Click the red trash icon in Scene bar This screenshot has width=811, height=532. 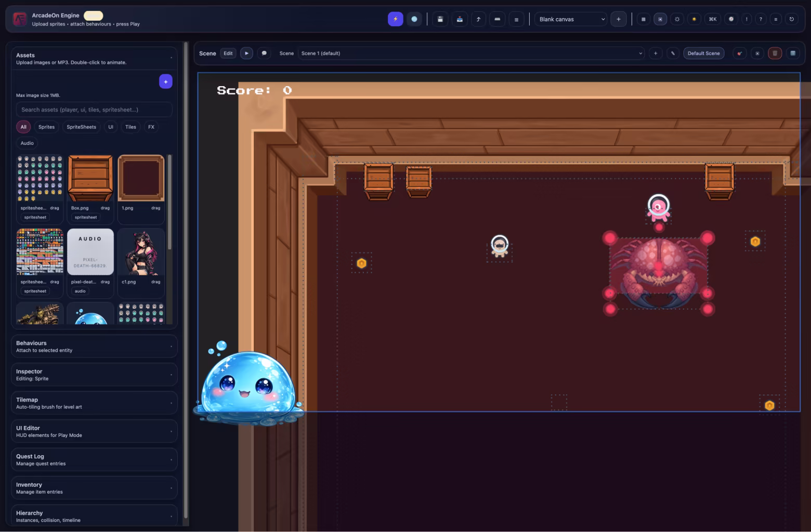[775, 54]
